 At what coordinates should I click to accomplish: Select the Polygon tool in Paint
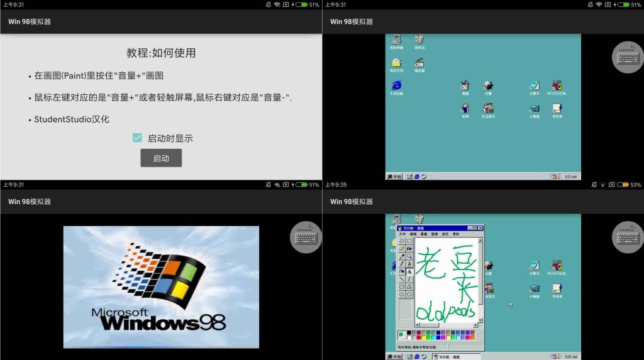pyautogui.click(x=409, y=286)
